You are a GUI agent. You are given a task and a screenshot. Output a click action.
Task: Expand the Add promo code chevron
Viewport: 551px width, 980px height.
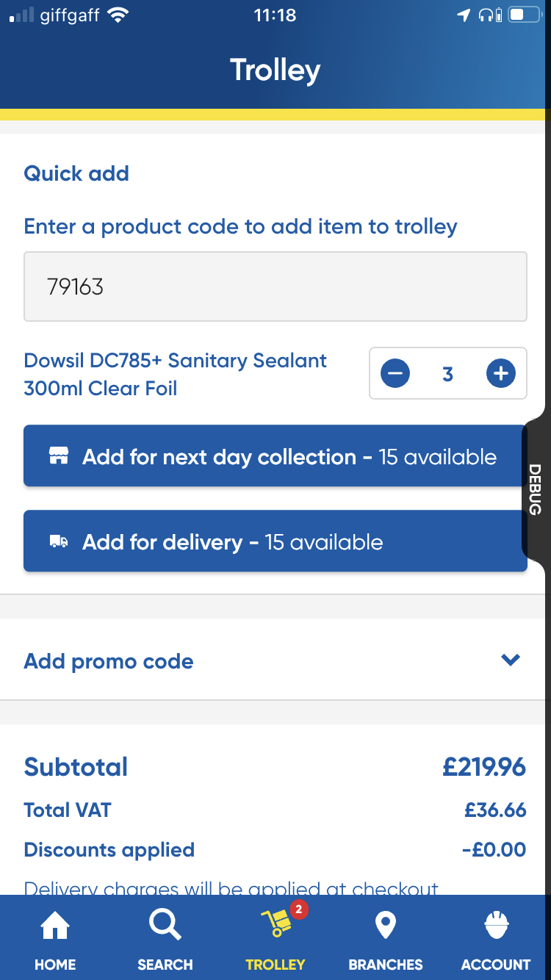511,660
